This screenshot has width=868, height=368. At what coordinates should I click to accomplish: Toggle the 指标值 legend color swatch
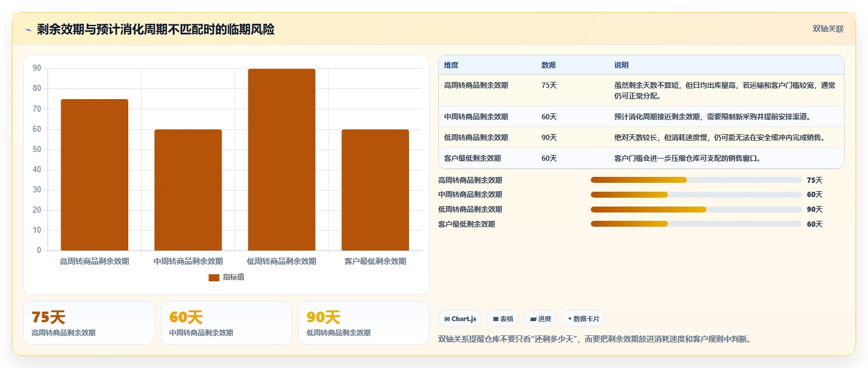pyautogui.click(x=214, y=278)
